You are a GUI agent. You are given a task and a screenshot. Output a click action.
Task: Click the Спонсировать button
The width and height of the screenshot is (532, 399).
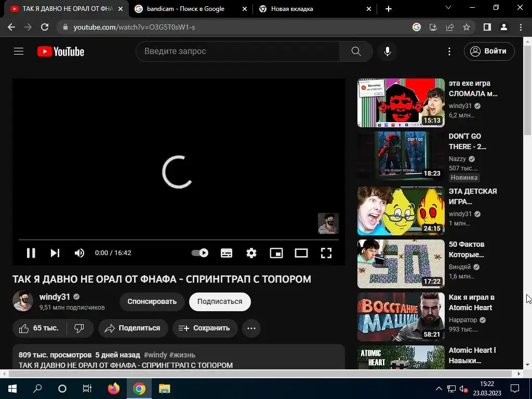click(x=152, y=301)
